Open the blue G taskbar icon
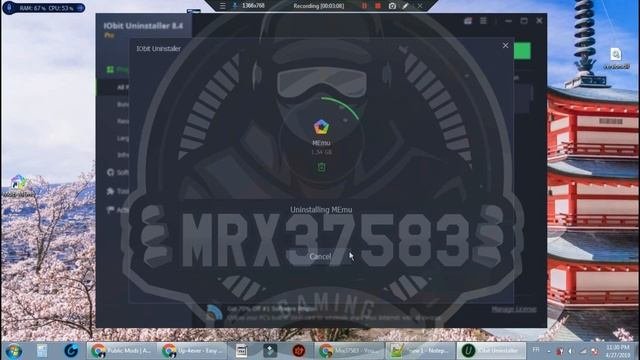Image resolution: width=640 pixels, height=360 pixels. (71, 351)
